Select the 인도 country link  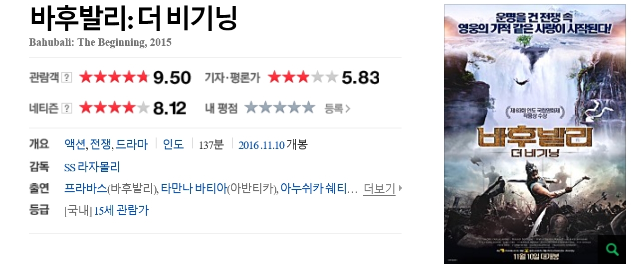174,144
